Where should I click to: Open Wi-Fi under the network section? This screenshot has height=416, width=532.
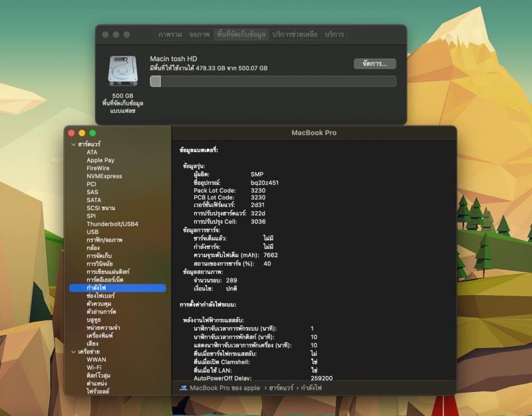pos(94,367)
